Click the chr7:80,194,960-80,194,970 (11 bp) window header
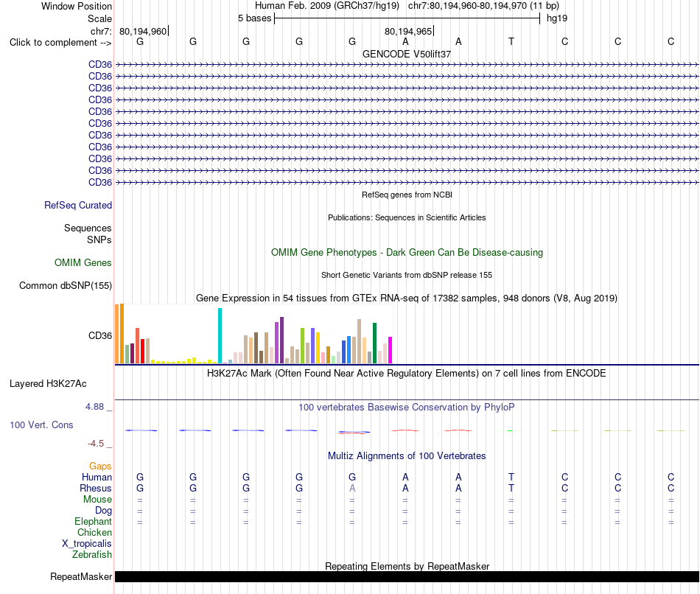Image resolution: width=700 pixels, height=594 pixels. [483, 6]
